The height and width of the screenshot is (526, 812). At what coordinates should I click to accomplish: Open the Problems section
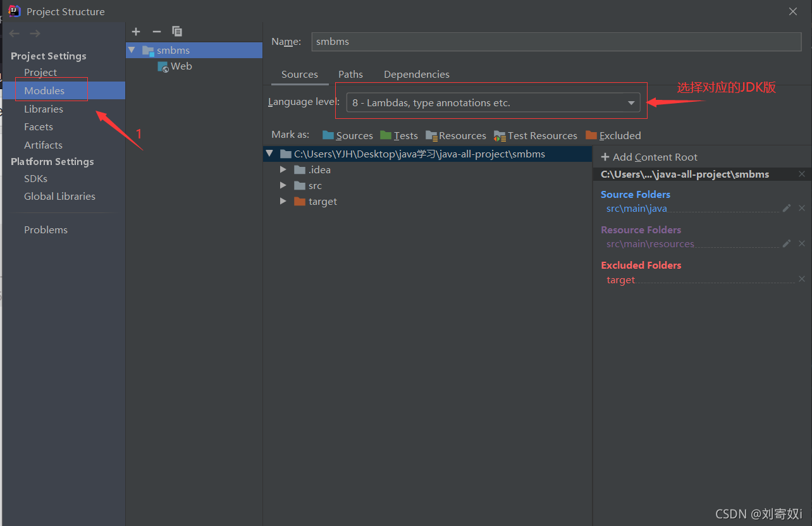(46, 229)
